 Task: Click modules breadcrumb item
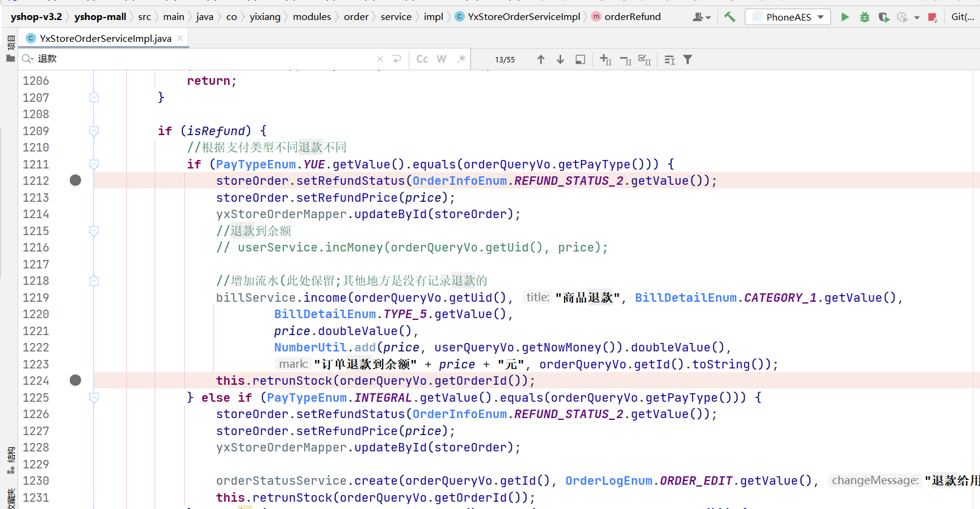[312, 17]
